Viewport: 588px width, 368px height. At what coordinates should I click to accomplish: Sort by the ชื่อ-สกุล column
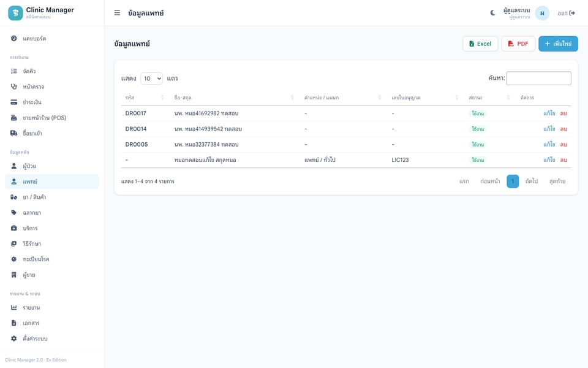[x=235, y=98]
